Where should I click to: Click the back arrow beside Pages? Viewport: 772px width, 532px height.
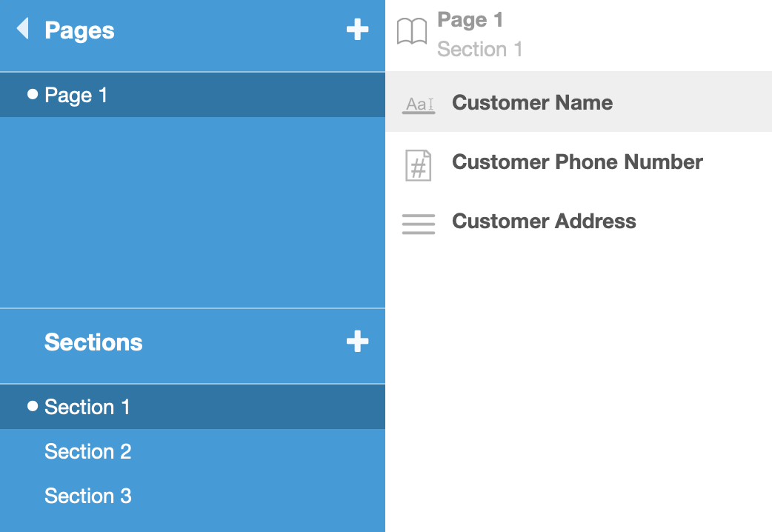(x=23, y=30)
